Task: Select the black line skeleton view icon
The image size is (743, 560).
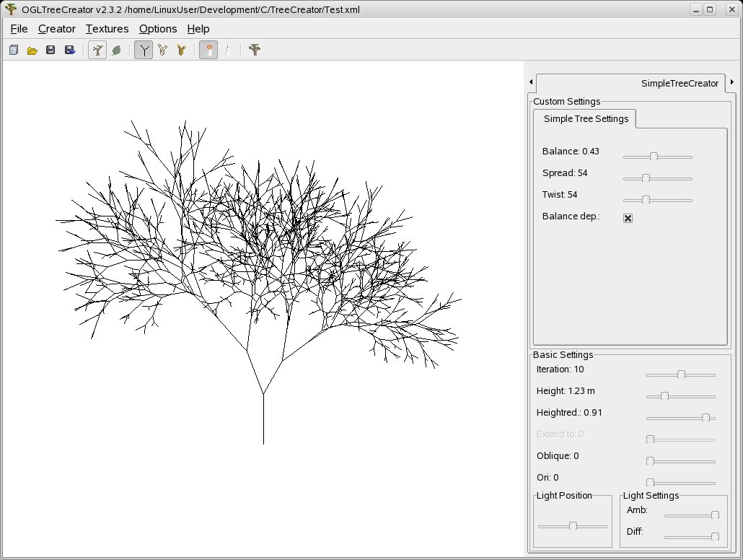Action: (144, 50)
